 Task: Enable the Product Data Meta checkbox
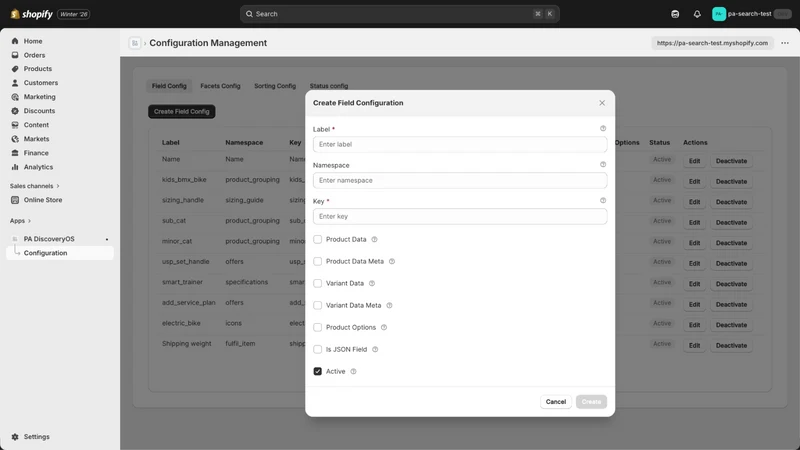(x=317, y=261)
